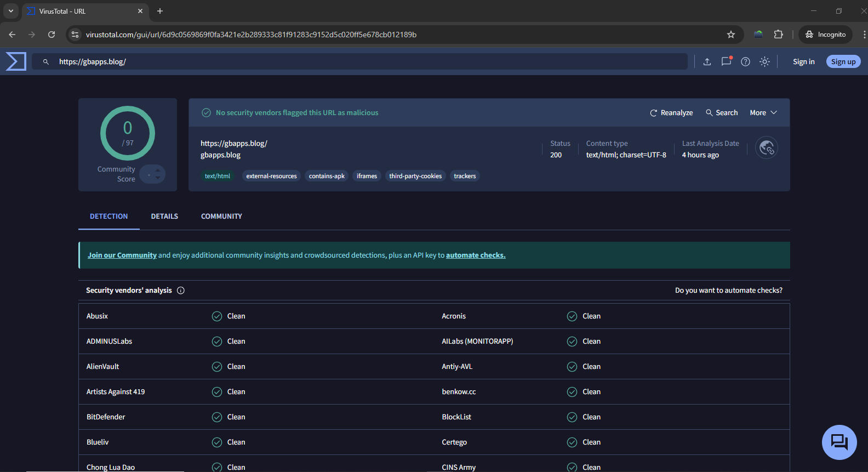The width and height of the screenshot is (868, 472).
Task: Click the external-resources tag
Action: [271, 176]
